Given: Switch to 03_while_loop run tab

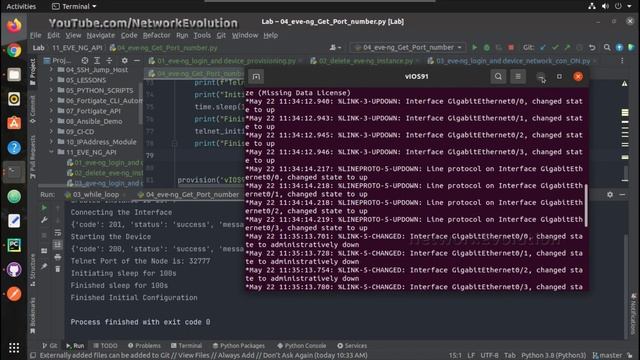Looking at the screenshot, I should click(93, 195).
